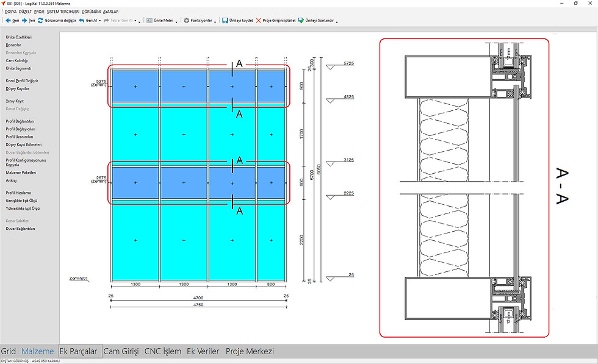598x364 pixels.
Task: Expand toolbar options after Üniteyi Sonlandır
Action: tap(337, 21)
